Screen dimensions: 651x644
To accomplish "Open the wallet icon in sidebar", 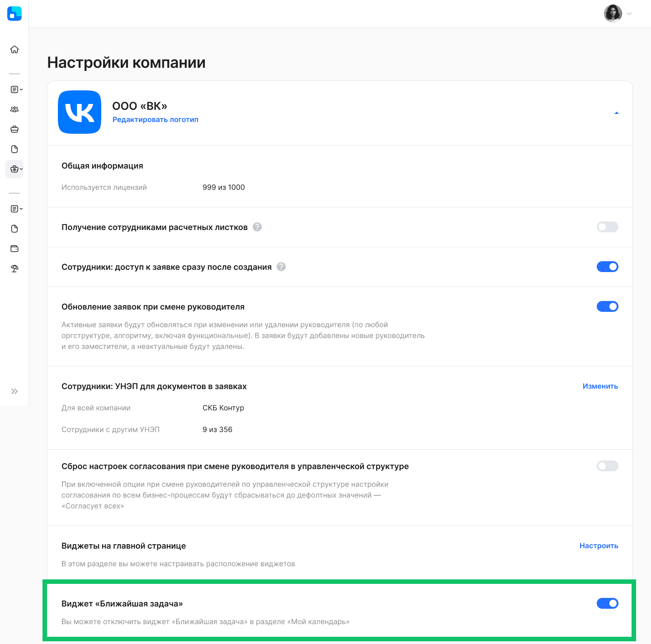I will coord(14,249).
